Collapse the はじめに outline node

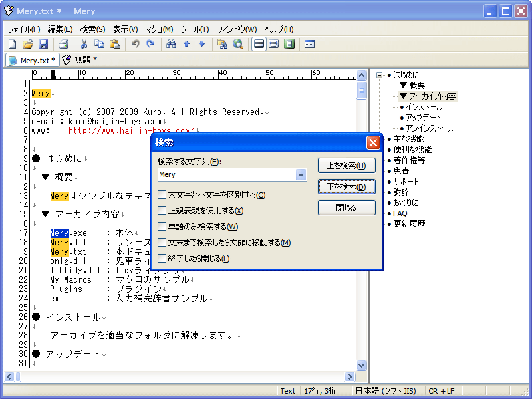pos(379,75)
